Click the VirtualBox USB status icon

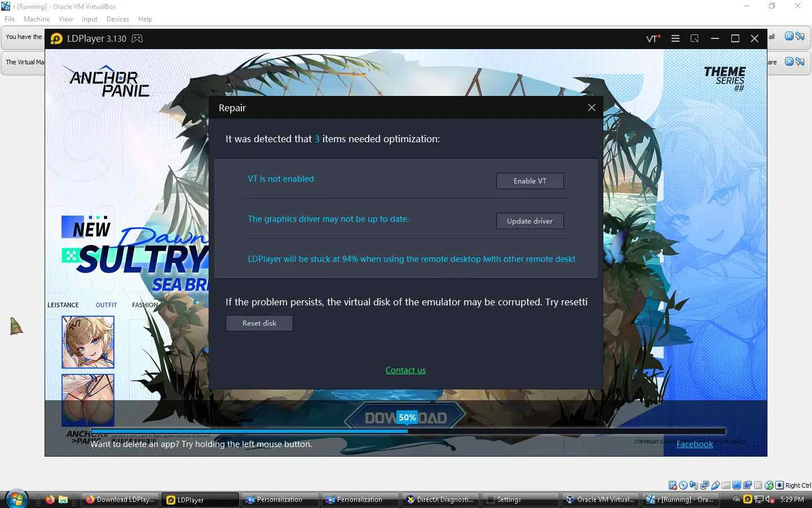(x=716, y=485)
